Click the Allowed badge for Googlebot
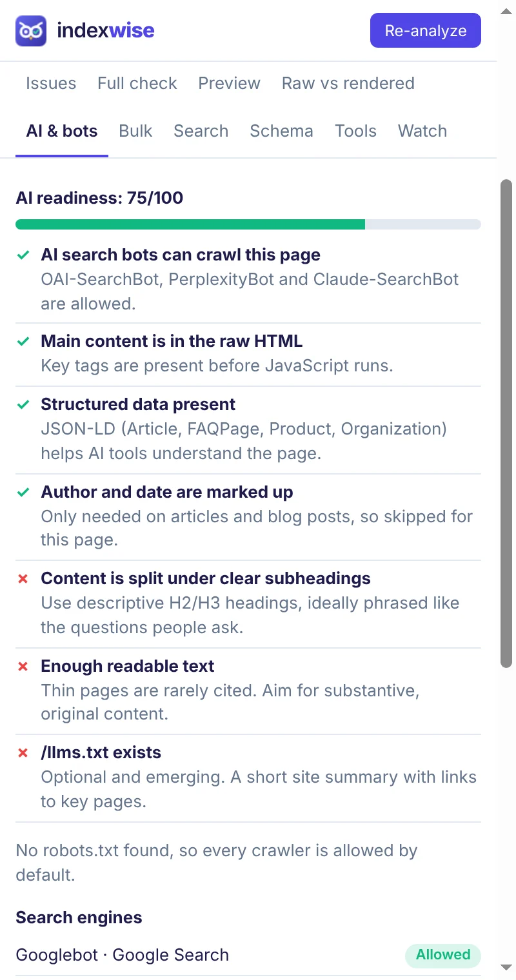 443,955
